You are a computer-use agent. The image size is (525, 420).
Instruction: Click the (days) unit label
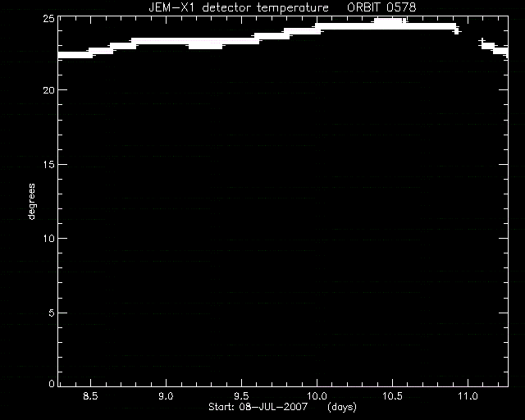click(342, 407)
